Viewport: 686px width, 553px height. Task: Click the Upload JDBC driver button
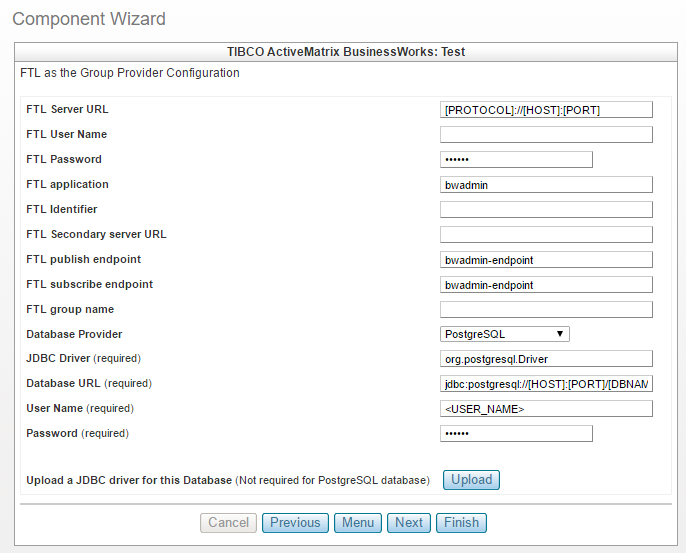[x=471, y=480]
